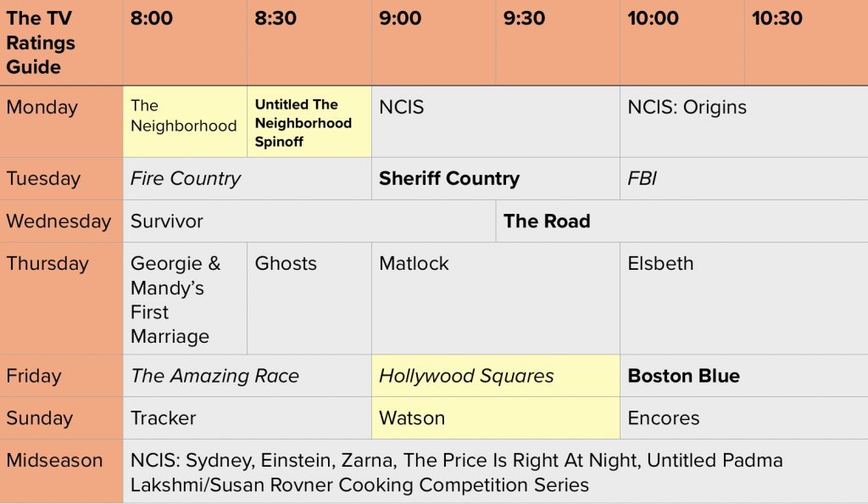
Task: Click Survivor in the Wednesday row
Action: [x=167, y=221]
